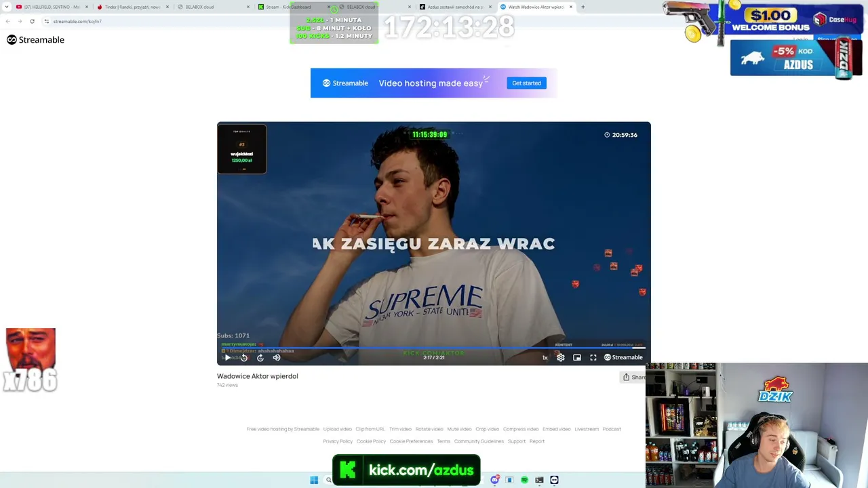Image resolution: width=868 pixels, height=488 pixels.
Task: Click the browser back arrow
Action: pyautogui.click(x=7, y=21)
